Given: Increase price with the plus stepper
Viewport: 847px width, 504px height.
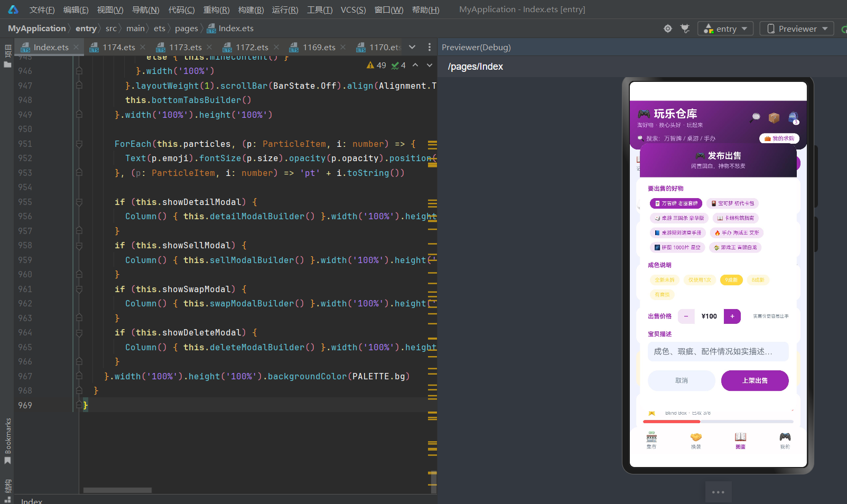Looking at the screenshot, I should point(732,316).
